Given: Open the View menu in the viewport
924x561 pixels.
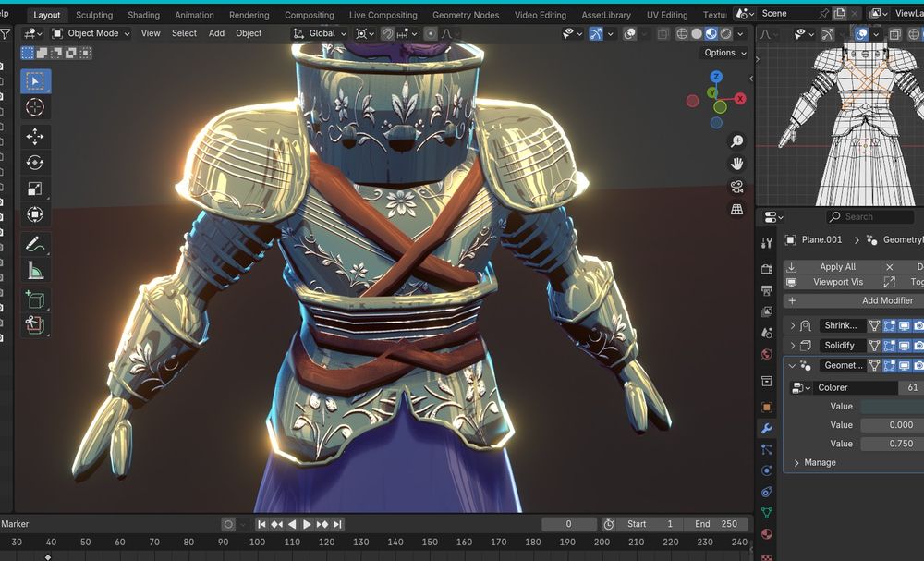Looking at the screenshot, I should tap(151, 33).
